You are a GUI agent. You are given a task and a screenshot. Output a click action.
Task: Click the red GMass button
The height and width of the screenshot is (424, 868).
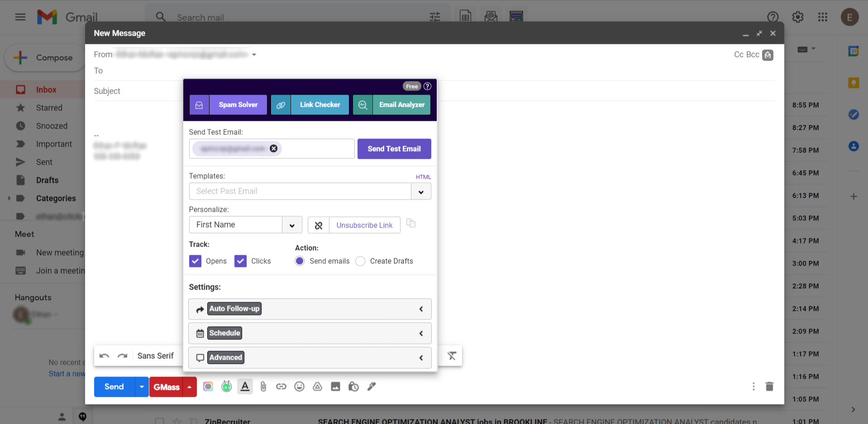point(166,387)
